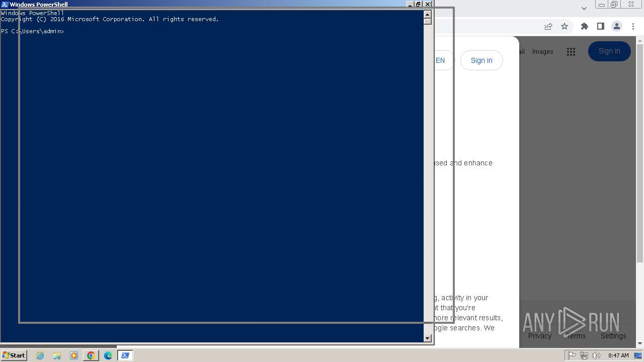
Task: Toggle Chrome side panel icon
Action: (600, 26)
